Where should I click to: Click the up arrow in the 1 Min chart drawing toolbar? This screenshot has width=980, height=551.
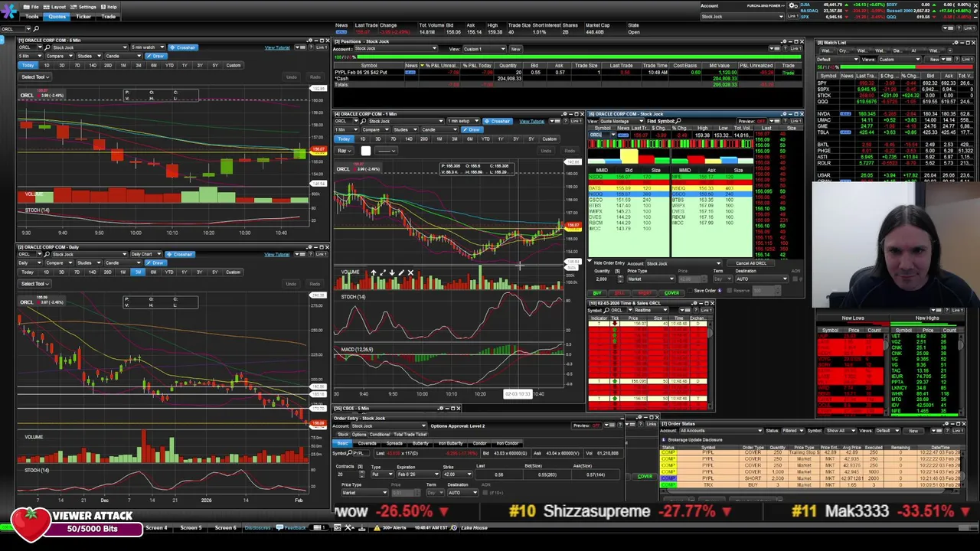click(x=374, y=272)
